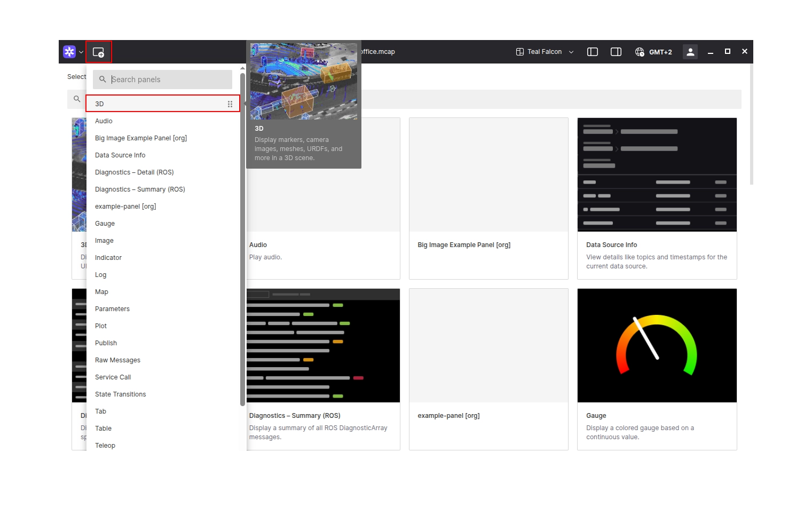This screenshot has width=812, height=531.
Task: Click the panel list vertical scrollbar
Action: click(x=242, y=240)
